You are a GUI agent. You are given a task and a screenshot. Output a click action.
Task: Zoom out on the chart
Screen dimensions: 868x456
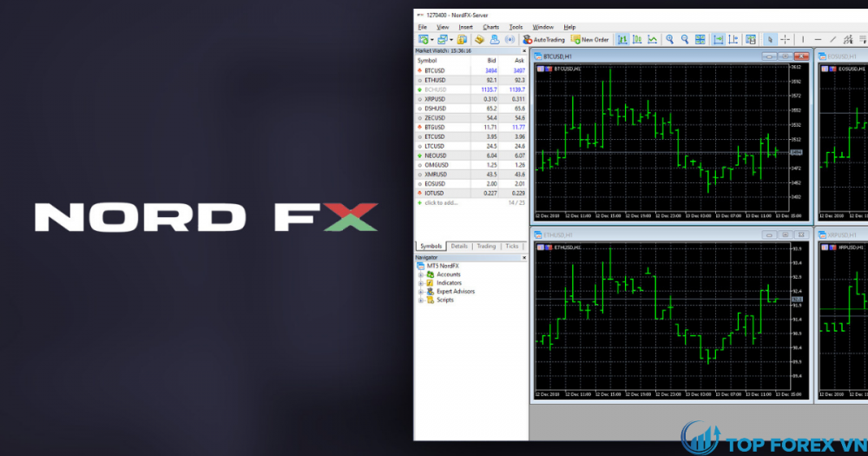[685, 39]
